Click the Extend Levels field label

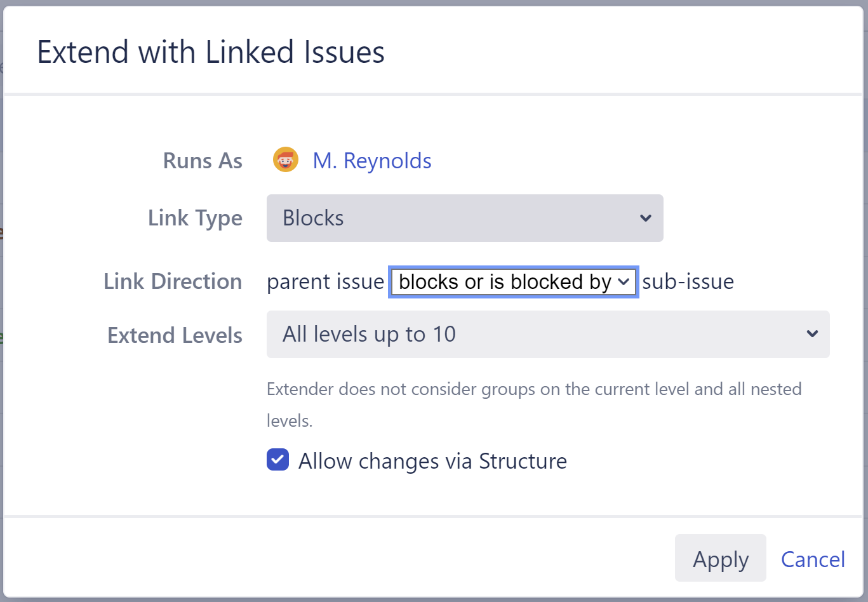pyautogui.click(x=175, y=335)
